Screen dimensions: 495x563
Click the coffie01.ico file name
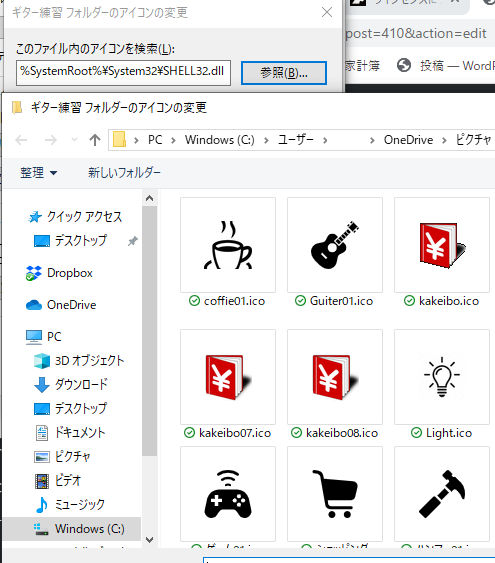[x=234, y=301]
